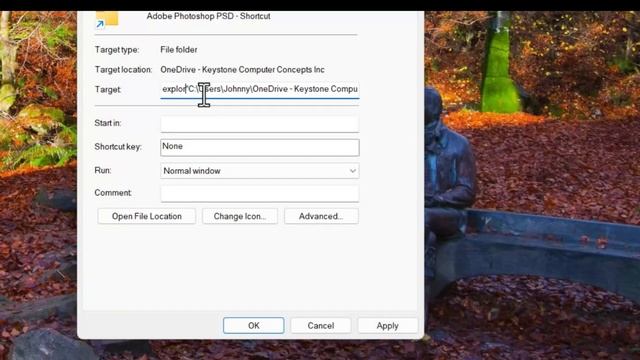Open the Advanced shortcut settings
This screenshot has height=360, width=640.
(x=321, y=216)
